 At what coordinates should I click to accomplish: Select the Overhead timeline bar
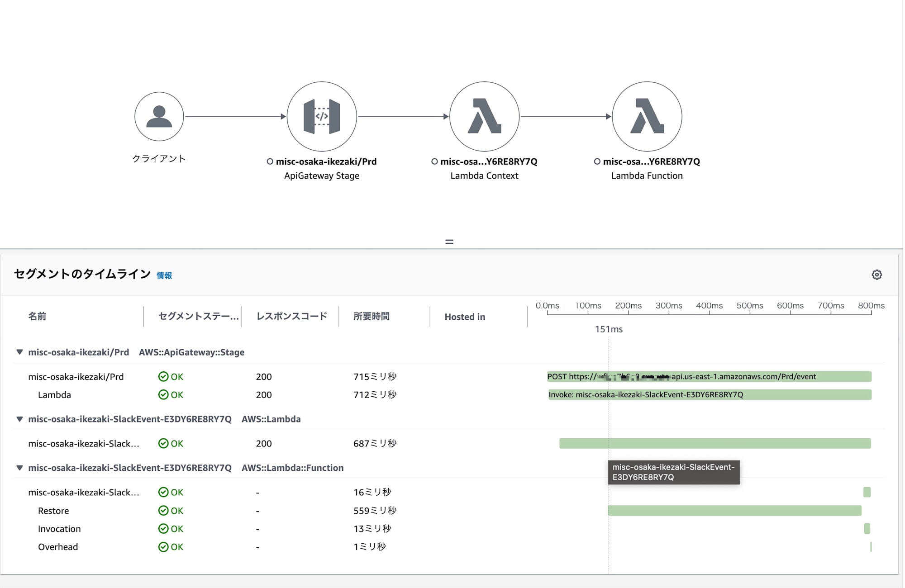[x=871, y=547]
